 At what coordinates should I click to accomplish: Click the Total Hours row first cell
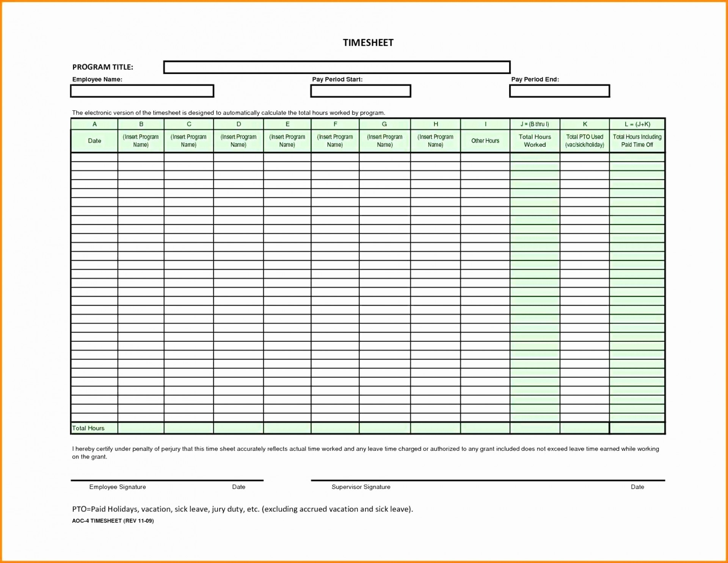92,427
